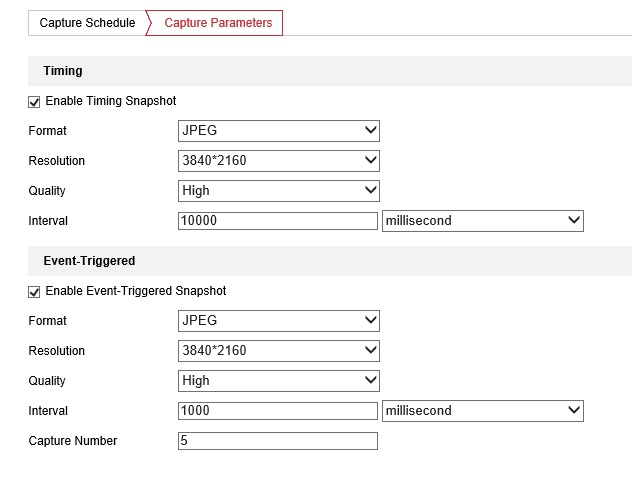Change the Timing interval millisecond unit dropdown
The image size is (632, 480).
(482, 221)
